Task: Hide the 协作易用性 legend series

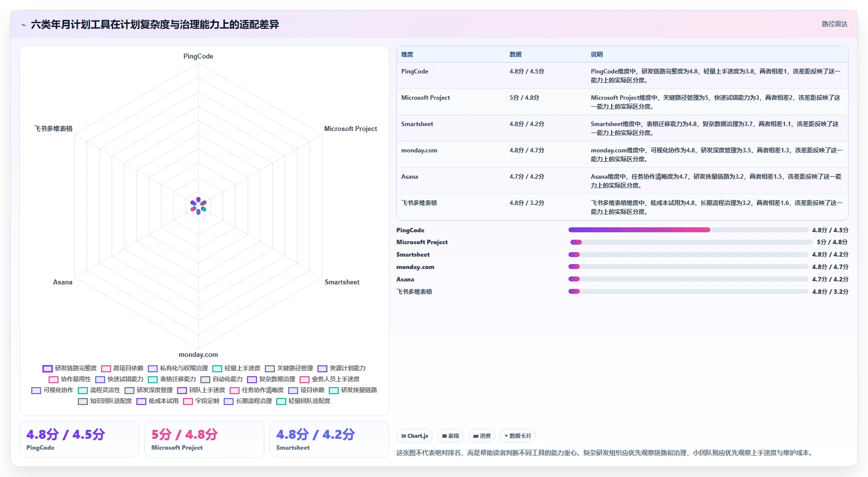Action: 69,379
